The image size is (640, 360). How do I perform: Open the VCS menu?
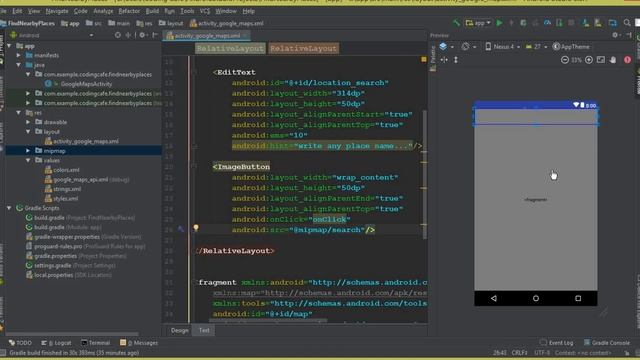[x=205, y=11]
